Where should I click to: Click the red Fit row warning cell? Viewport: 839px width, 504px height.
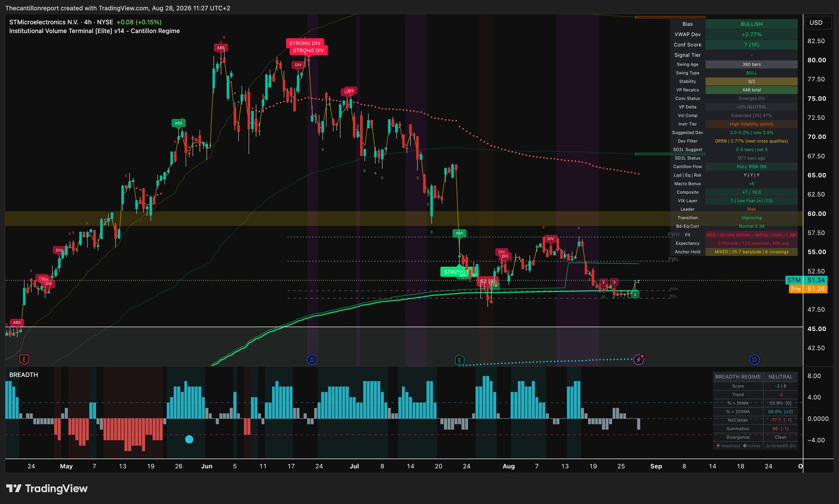(751, 235)
